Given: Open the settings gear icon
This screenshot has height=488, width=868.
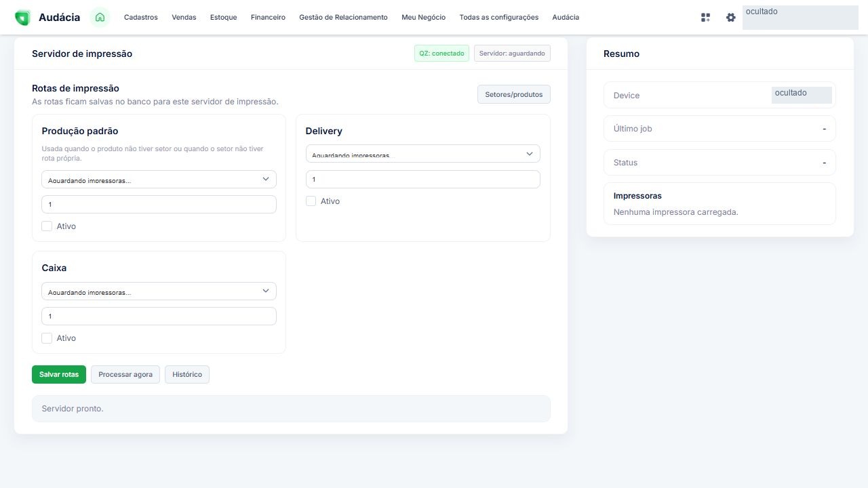Looking at the screenshot, I should pyautogui.click(x=730, y=18).
